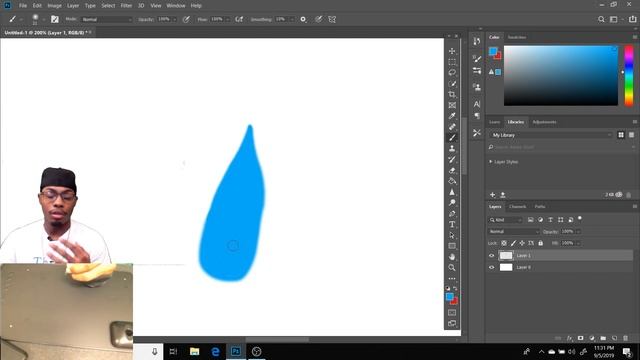Select the Move tool

coord(452,51)
